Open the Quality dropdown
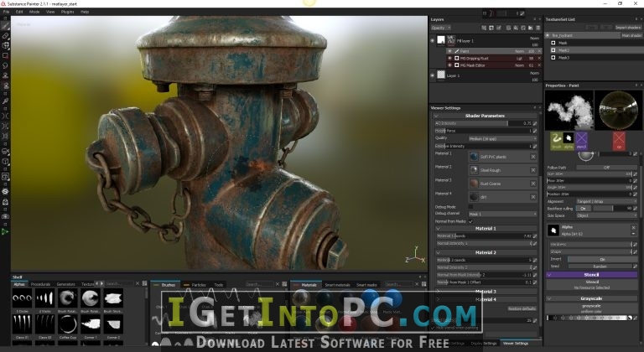This screenshot has width=644, height=352. pyautogui.click(x=502, y=138)
